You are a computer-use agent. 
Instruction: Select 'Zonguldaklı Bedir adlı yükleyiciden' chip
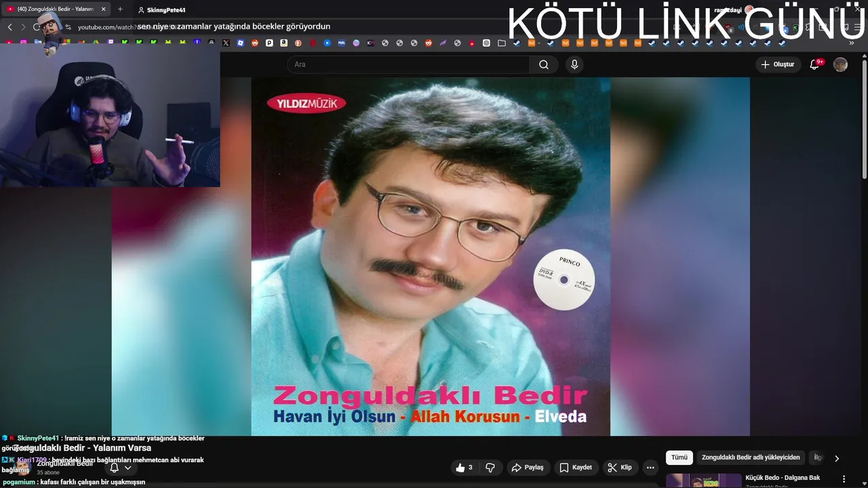[751, 457]
